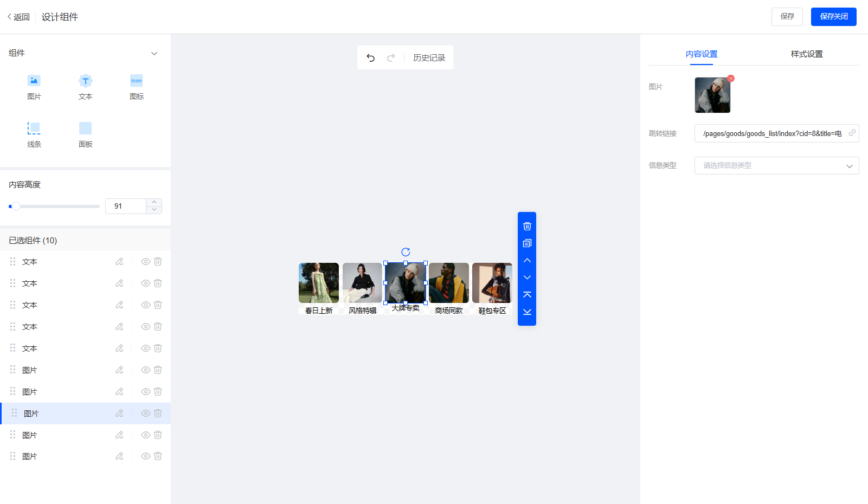Select the 春日上新 text label on canvas
The width and height of the screenshot is (868, 504).
tap(319, 311)
